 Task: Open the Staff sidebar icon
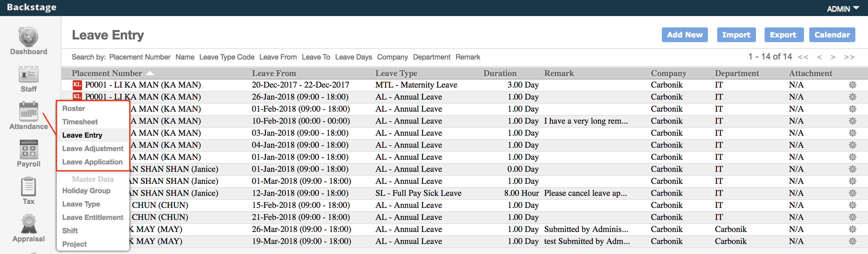28,74
